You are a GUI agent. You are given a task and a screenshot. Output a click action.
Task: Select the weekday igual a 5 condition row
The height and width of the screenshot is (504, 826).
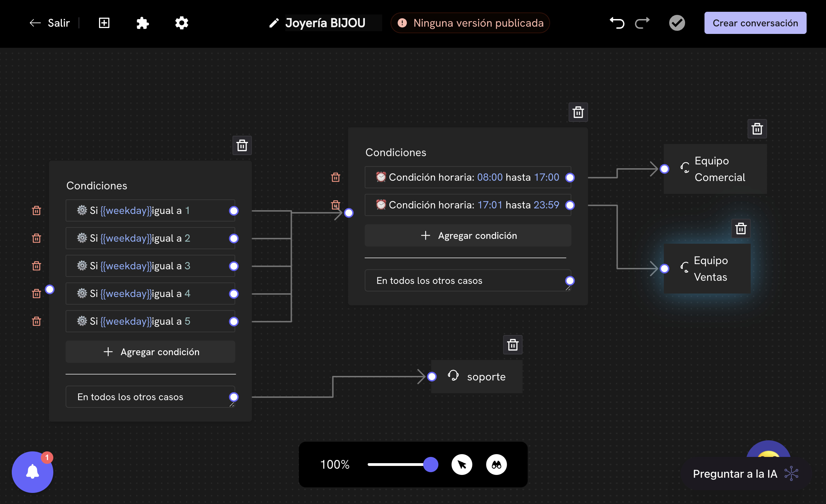click(150, 321)
